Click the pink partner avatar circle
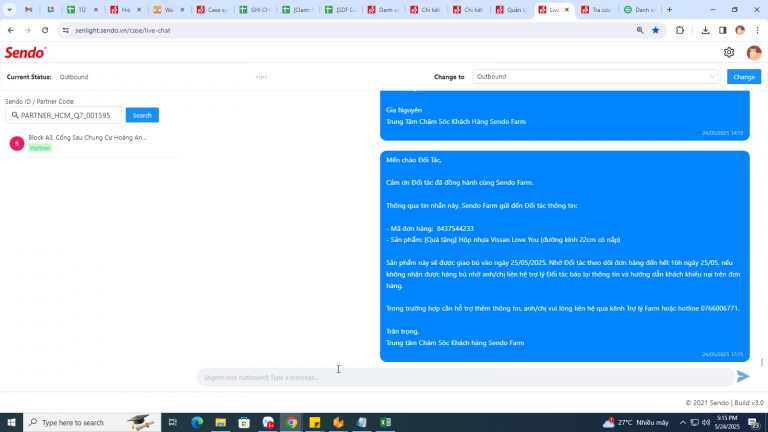Viewport: 768px width, 432px height. click(x=17, y=144)
